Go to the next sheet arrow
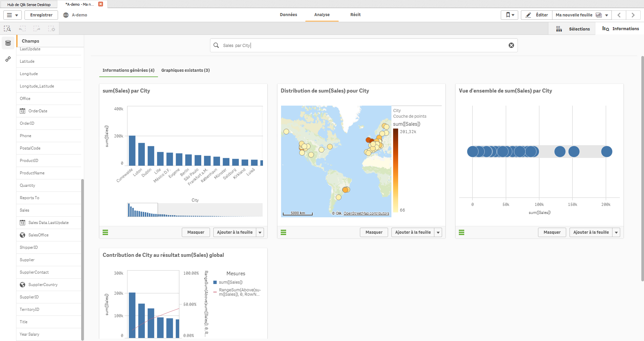644x341 pixels. pyautogui.click(x=633, y=15)
